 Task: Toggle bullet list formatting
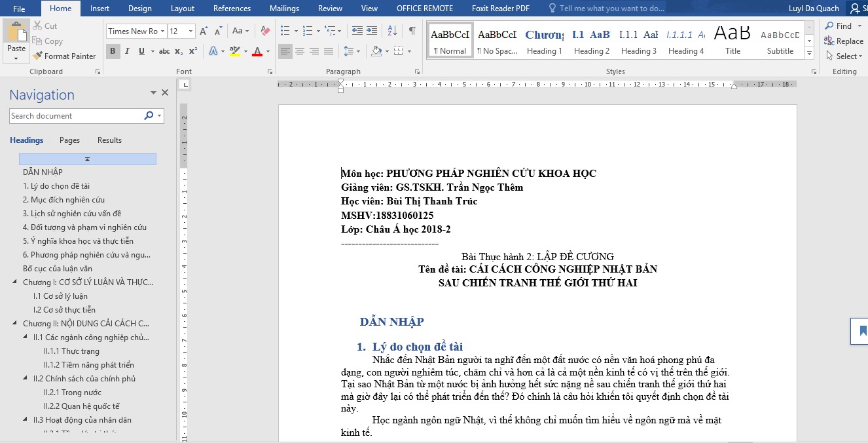285,31
